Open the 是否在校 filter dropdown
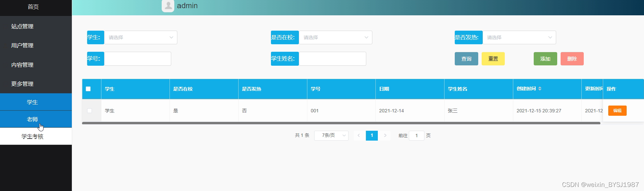This screenshot has height=191, width=644. click(335, 37)
